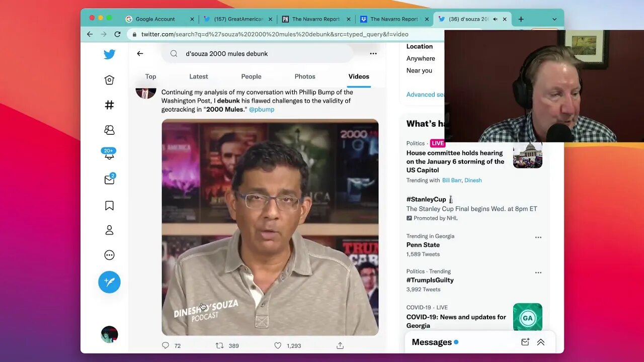Open the Messages drawer header
Screen dimensions: 644x362
pos(479,342)
